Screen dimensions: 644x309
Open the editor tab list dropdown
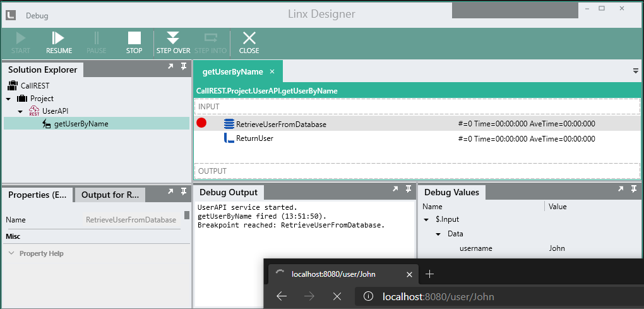click(636, 71)
